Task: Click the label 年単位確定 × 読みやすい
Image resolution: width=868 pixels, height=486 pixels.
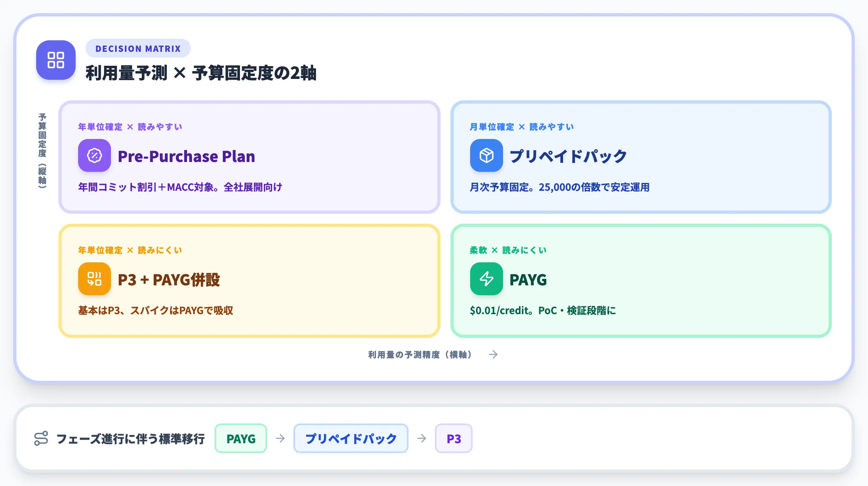Action: pos(130,127)
